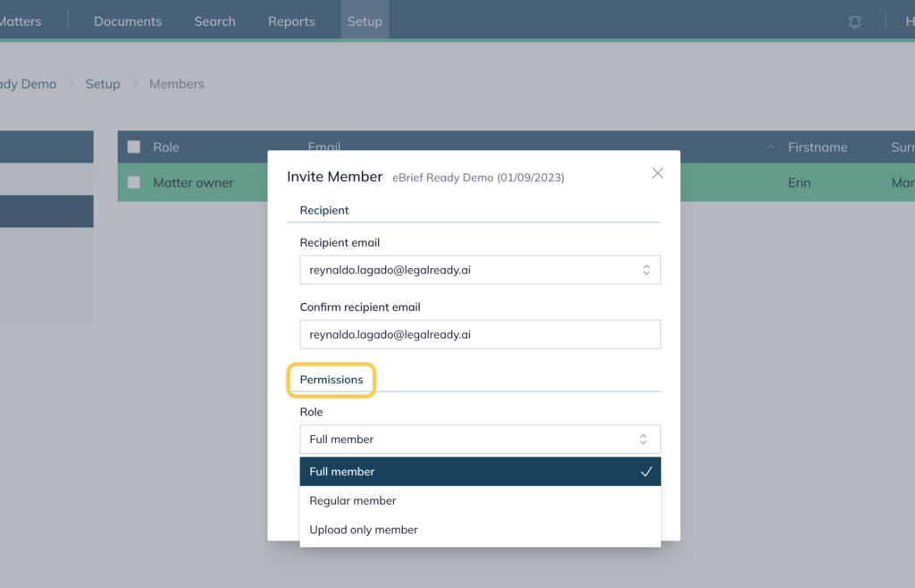The height and width of the screenshot is (588, 915).
Task: Sort by the Role column header
Action: coord(166,147)
